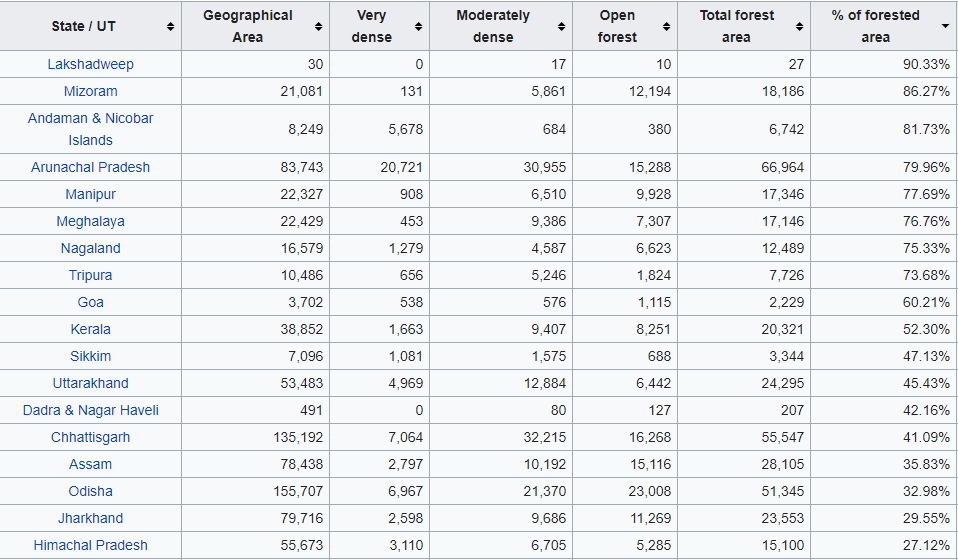This screenshot has height=560, width=958.
Task: Sort table by State / UT column
Action: click(x=172, y=27)
